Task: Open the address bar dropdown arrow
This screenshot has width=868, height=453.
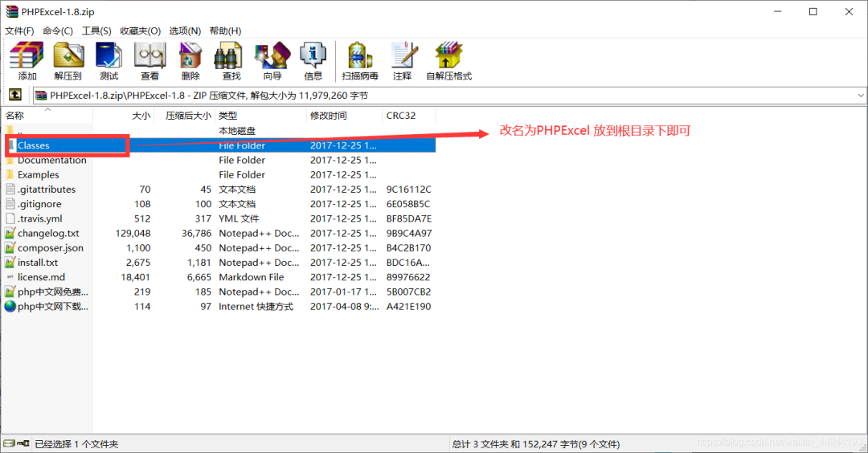Action: pos(860,96)
